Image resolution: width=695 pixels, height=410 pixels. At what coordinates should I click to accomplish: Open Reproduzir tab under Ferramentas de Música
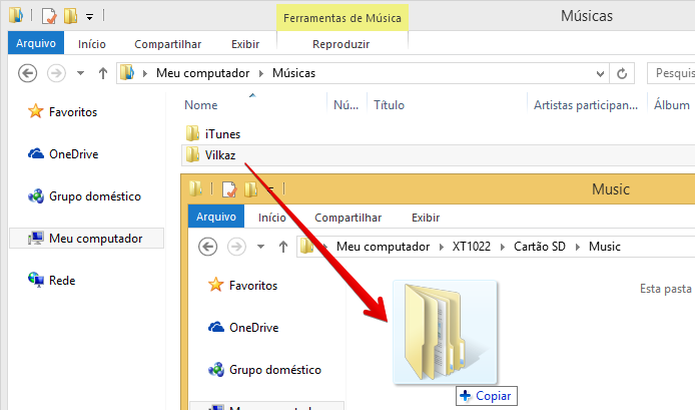[341, 44]
